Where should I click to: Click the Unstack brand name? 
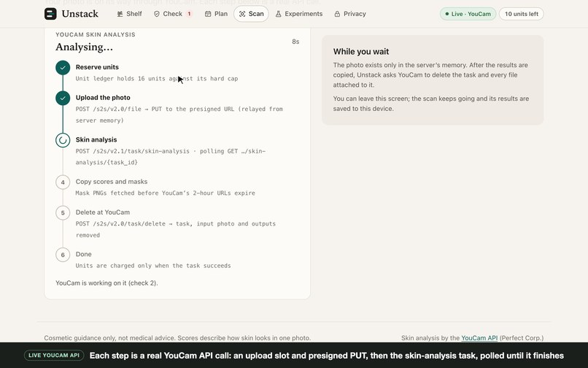80,14
